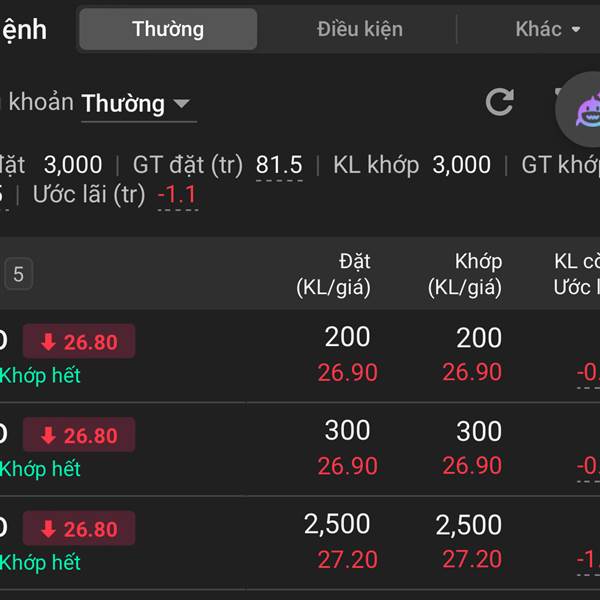
Task: Click the third row's 26.80 down-arrow price badge
Action: coord(79,529)
